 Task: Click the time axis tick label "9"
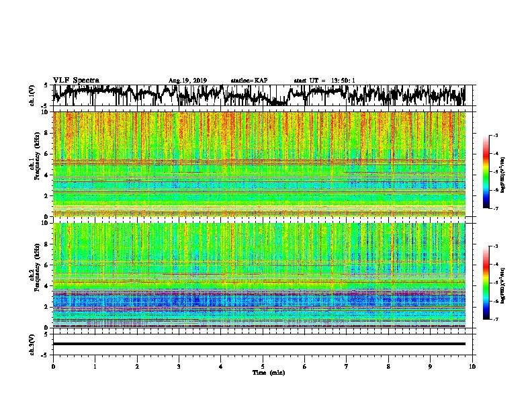pyautogui.click(x=430, y=367)
